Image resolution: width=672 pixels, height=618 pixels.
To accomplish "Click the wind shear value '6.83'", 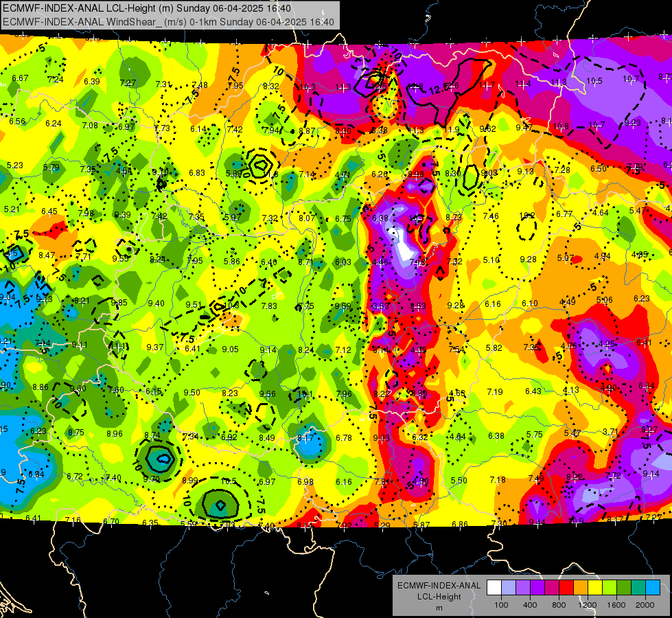I will [x=197, y=173].
